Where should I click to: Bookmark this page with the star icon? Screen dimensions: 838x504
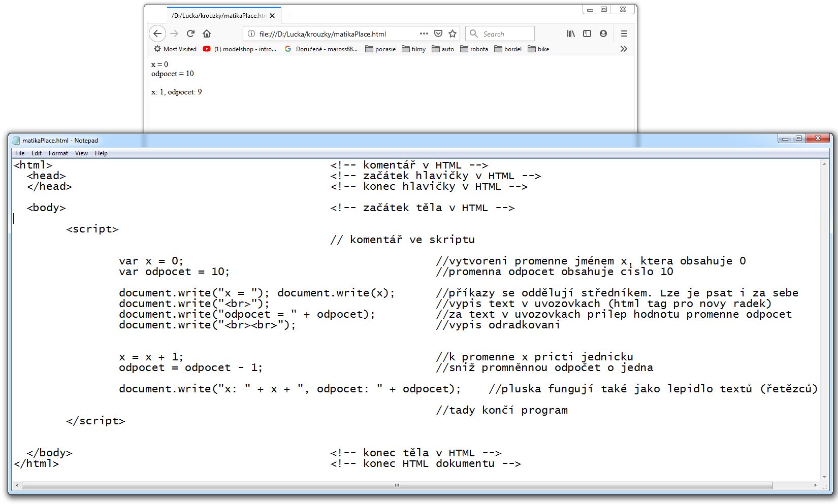453,33
